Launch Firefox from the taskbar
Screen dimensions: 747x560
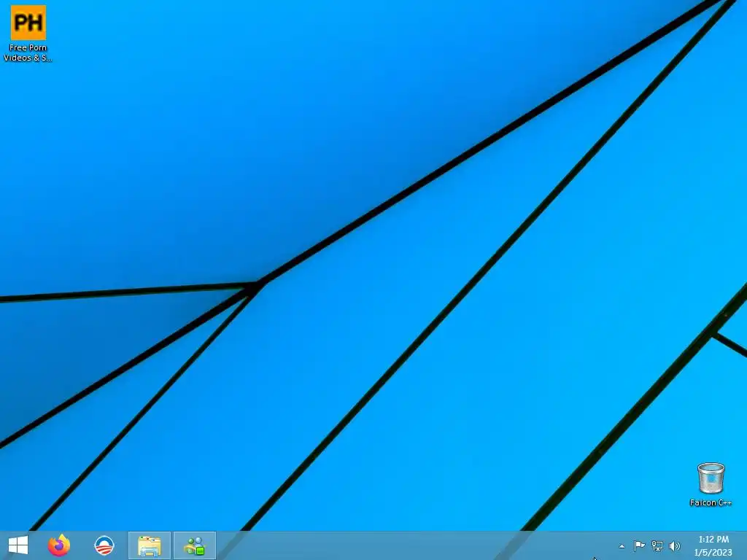(59, 545)
